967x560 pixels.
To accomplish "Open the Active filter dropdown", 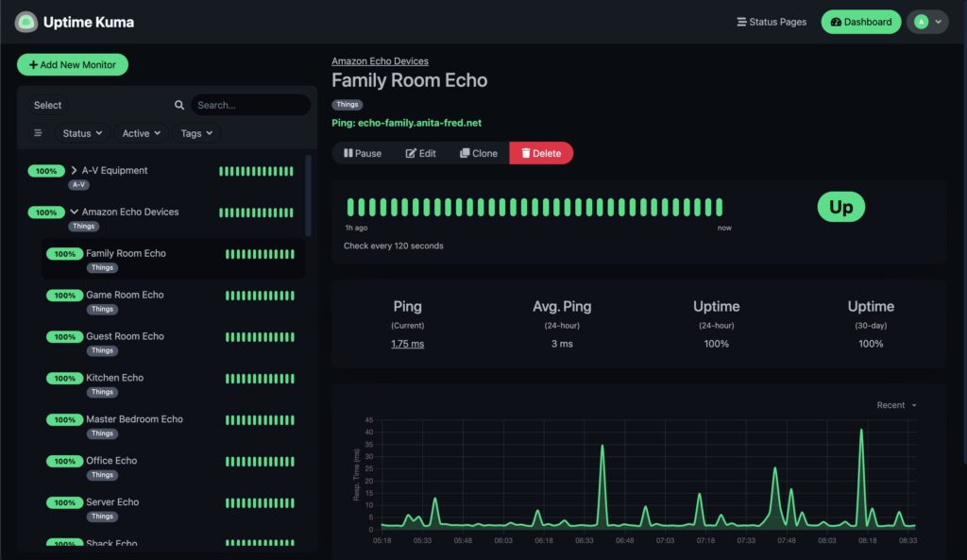I will pyautogui.click(x=140, y=133).
